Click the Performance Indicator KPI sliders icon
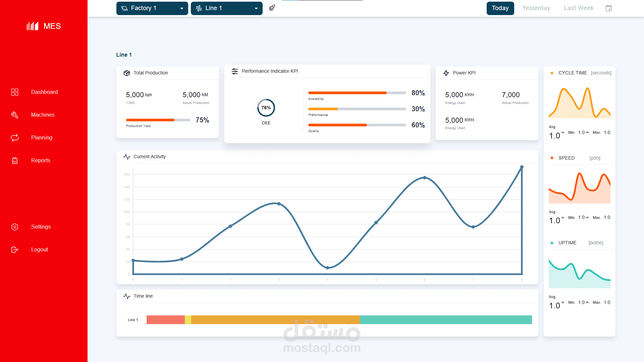Screen dimensions: 644x362 click(235, 71)
